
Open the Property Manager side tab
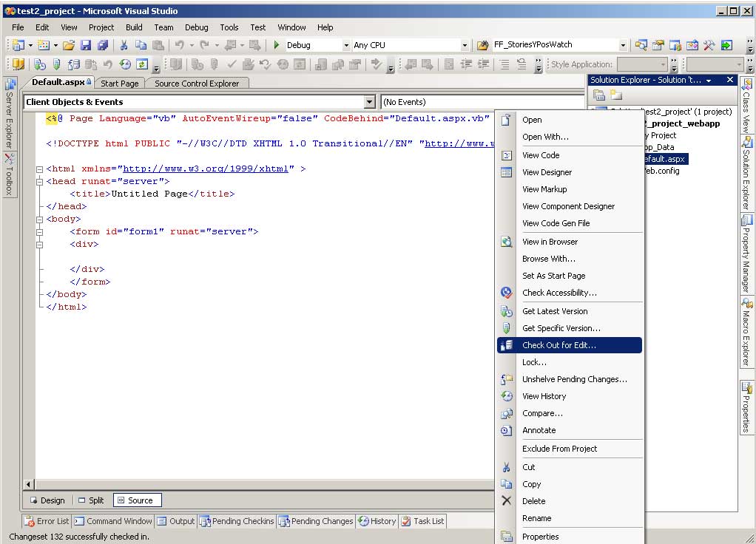[746, 254]
